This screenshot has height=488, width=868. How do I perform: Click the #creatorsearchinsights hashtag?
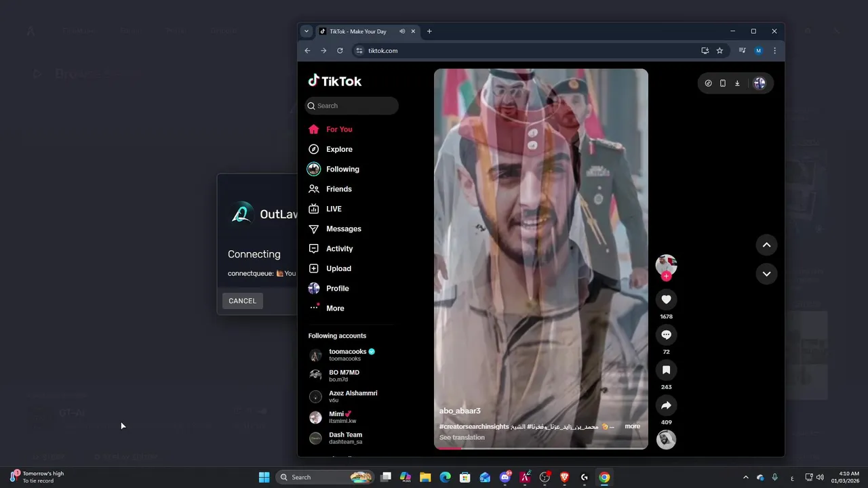(474, 426)
